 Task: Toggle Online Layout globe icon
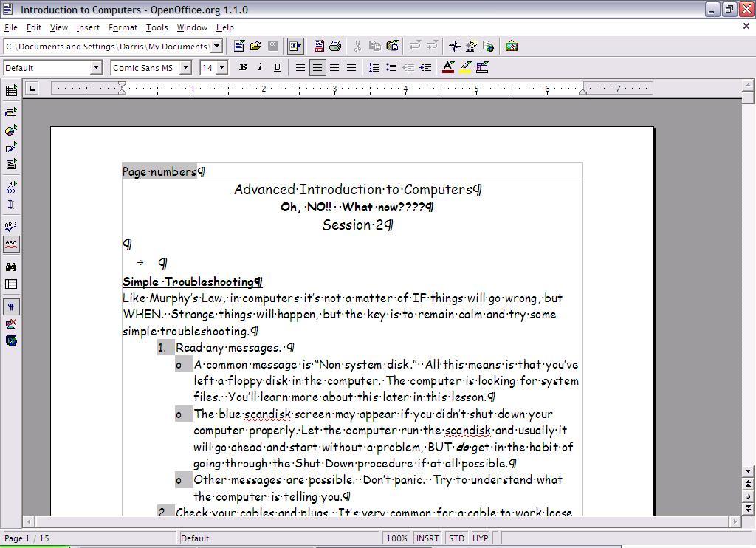click(11, 341)
